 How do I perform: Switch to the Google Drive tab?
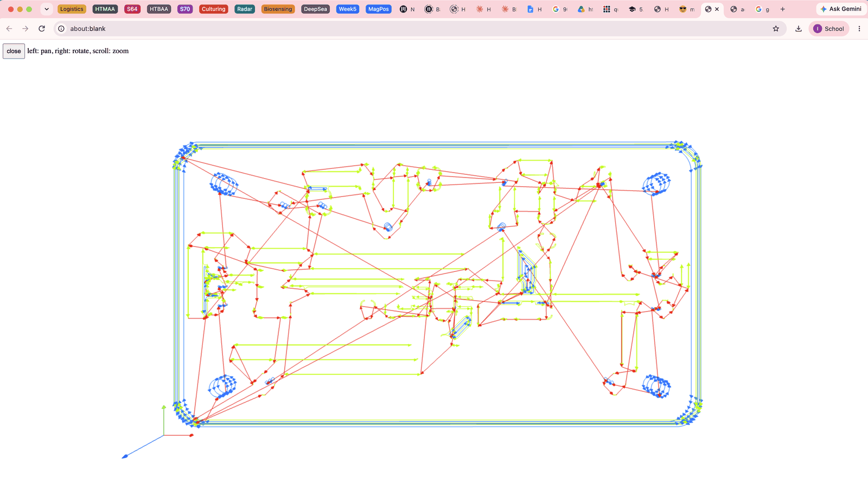(x=585, y=9)
